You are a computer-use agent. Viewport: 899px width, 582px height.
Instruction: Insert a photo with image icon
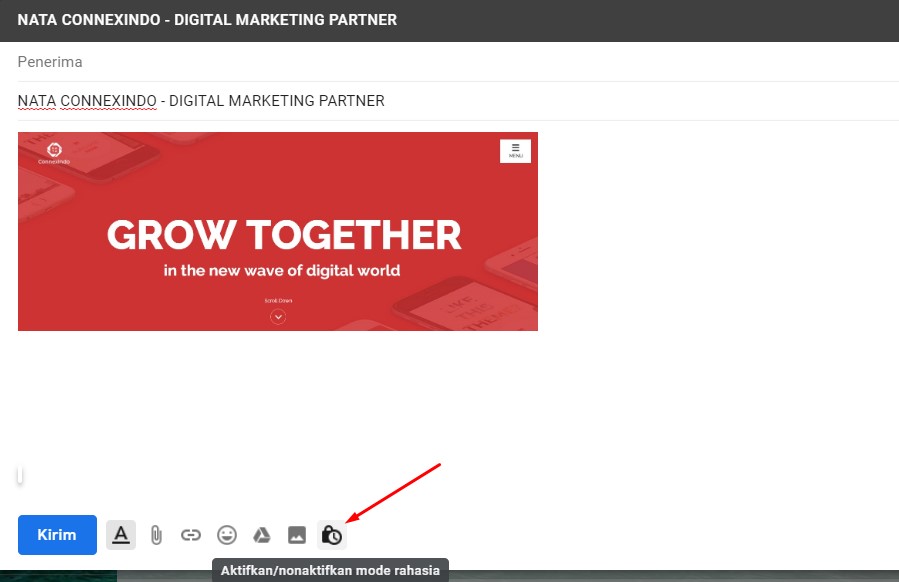click(x=297, y=535)
